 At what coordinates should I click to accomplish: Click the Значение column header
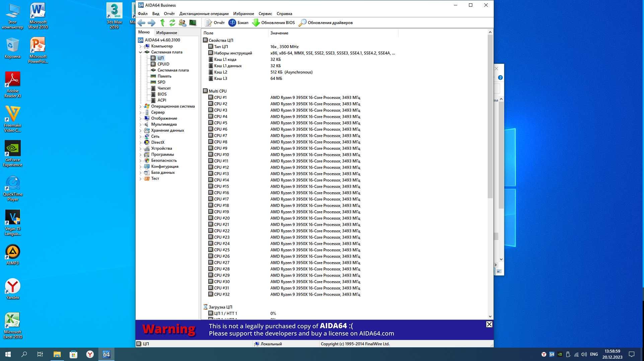(333, 33)
